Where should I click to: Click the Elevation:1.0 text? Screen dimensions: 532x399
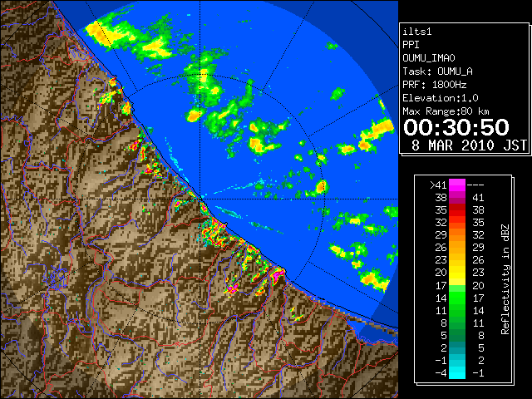(441, 98)
